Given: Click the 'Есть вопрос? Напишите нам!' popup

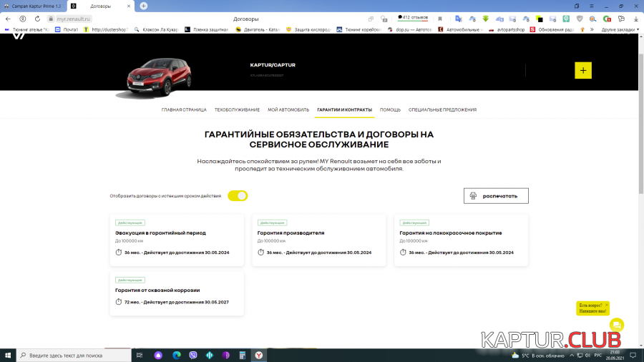Looking at the screenshot, I should pos(592,308).
